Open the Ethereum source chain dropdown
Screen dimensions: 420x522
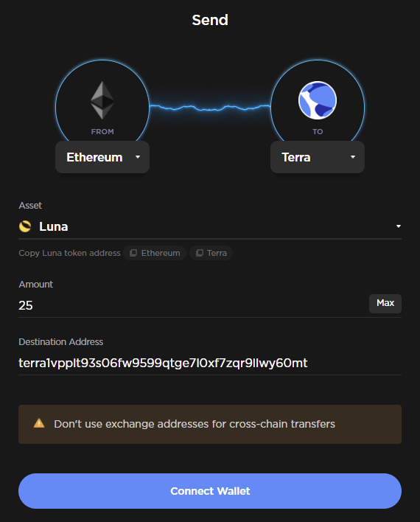[102, 157]
